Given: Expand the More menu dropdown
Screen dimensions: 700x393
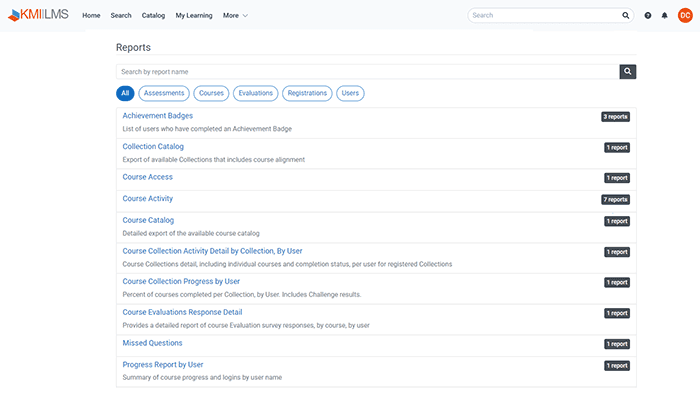Looking at the screenshot, I should pyautogui.click(x=235, y=16).
